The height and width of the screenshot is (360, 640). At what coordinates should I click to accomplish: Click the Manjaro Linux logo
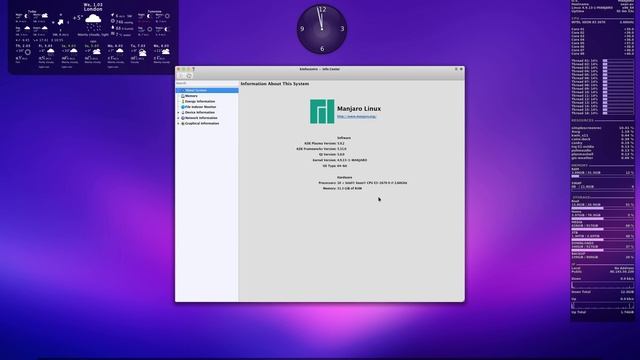click(322, 111)
